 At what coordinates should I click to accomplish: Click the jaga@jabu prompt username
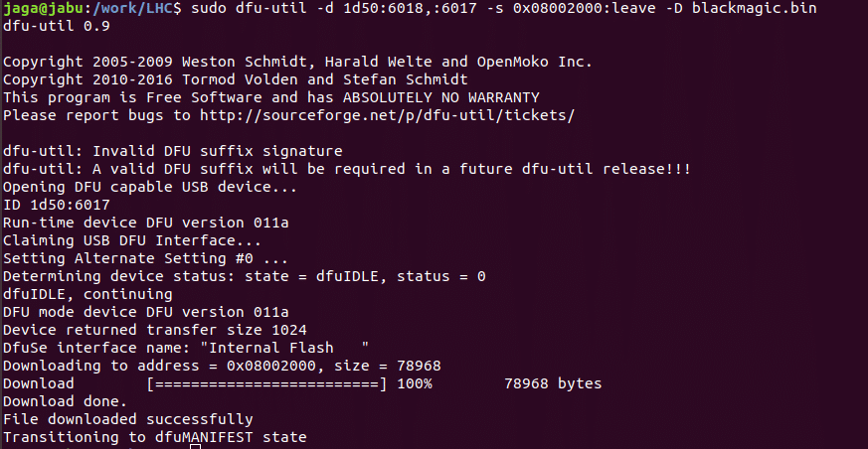(44, 8)
